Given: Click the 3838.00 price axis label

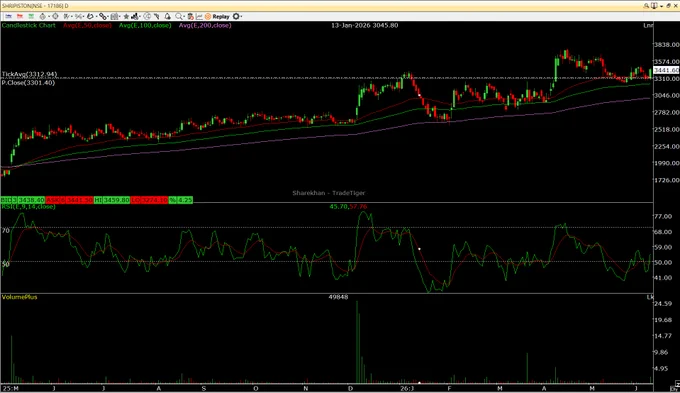Looking at the screenshot, I should (x=666, y=45).
